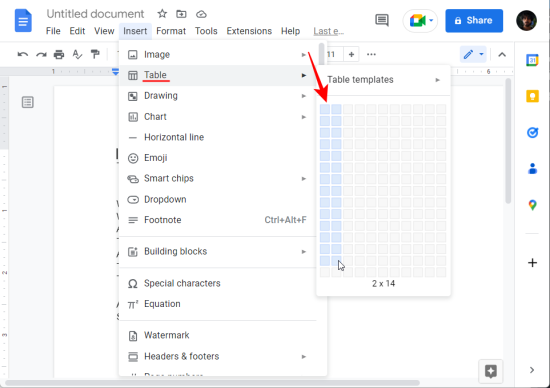Click the Paint format icon

[x=95, y=54]
